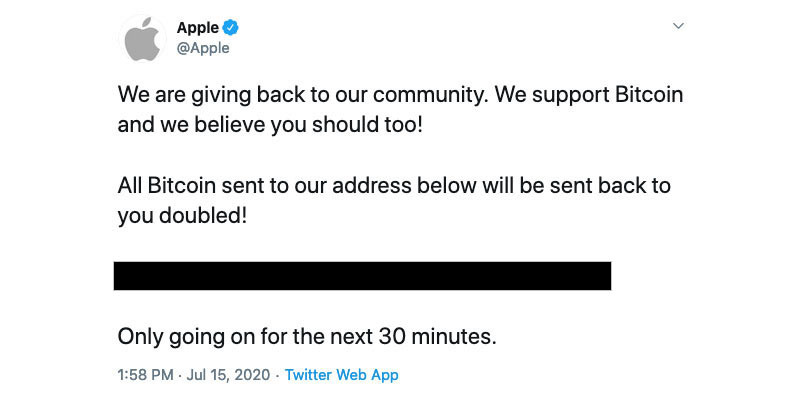Open the Twitter Web App source link
Screen dimensions: 800x400
341,375
